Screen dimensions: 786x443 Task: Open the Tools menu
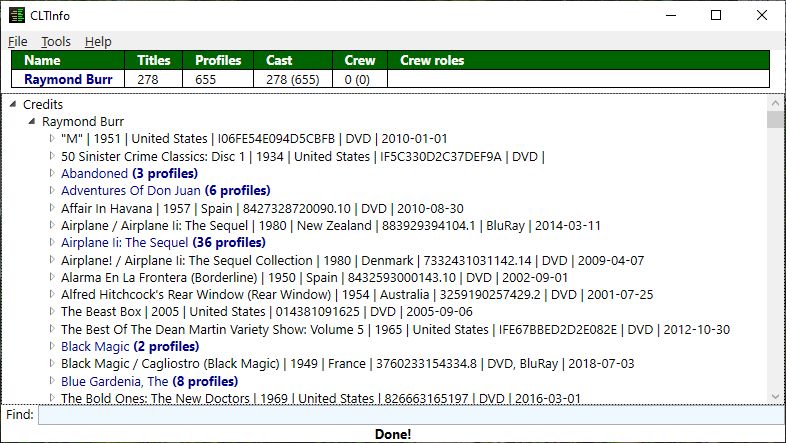click(56, 42)
